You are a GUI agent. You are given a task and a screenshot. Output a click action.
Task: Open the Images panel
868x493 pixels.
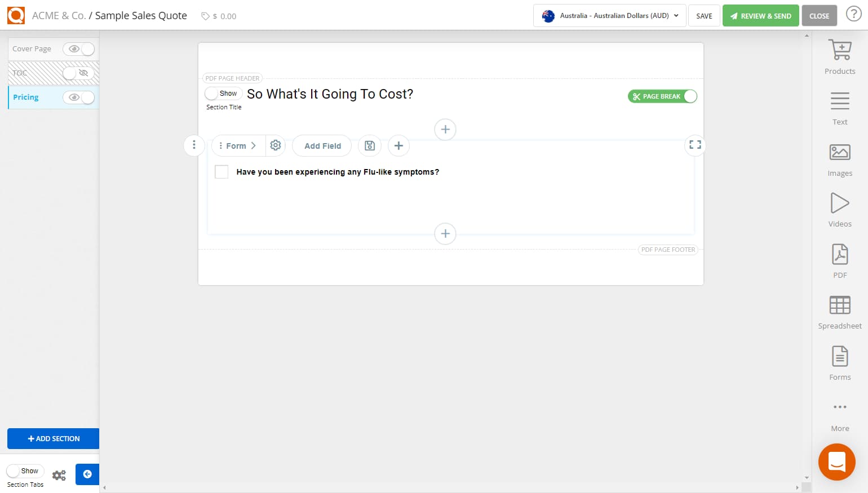tap(840, 157)
